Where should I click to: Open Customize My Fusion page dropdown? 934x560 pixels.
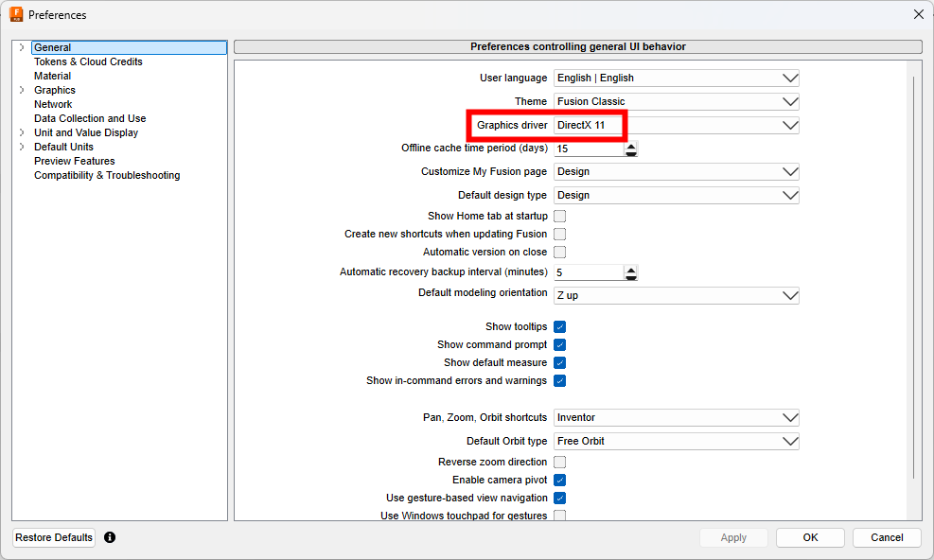[676, 171]
